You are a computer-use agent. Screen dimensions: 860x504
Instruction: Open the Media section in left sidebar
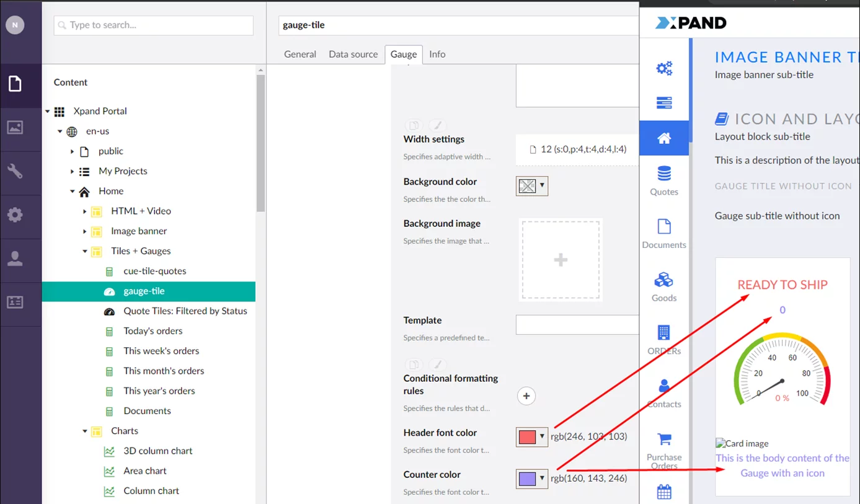[x=15, y=127]
